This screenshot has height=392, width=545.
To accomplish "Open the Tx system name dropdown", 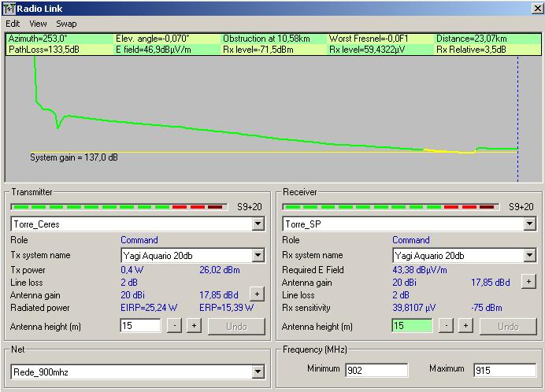I will click(x=258, y=256).
